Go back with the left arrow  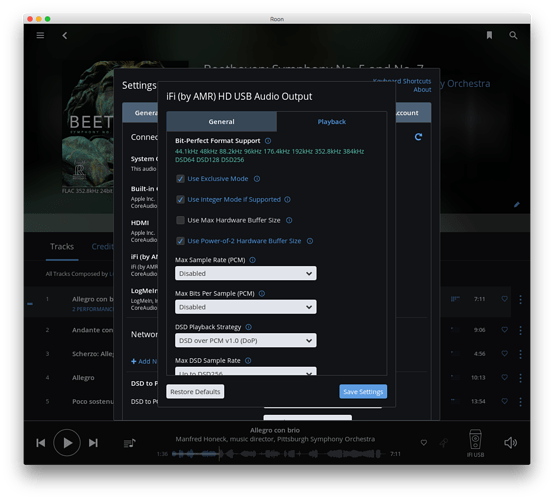(x=64, y=35)
